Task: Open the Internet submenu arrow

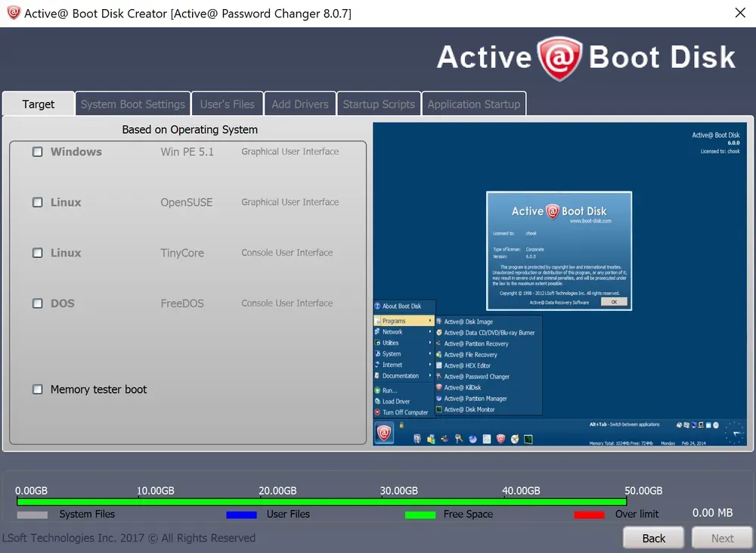Action: coord(431,365)
